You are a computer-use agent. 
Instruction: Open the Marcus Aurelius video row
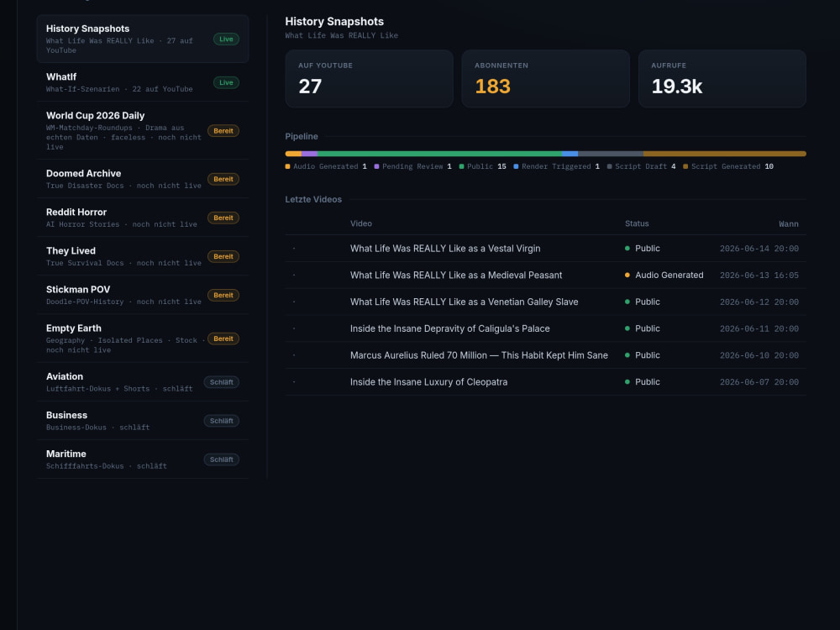click(x=545, y=355)
